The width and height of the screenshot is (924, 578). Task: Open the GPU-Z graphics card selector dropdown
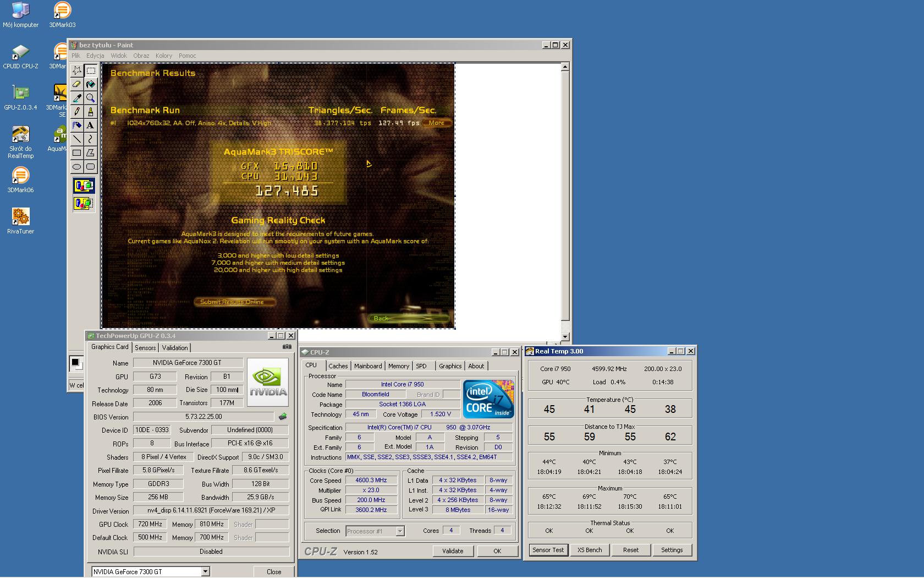pos(205,571)
